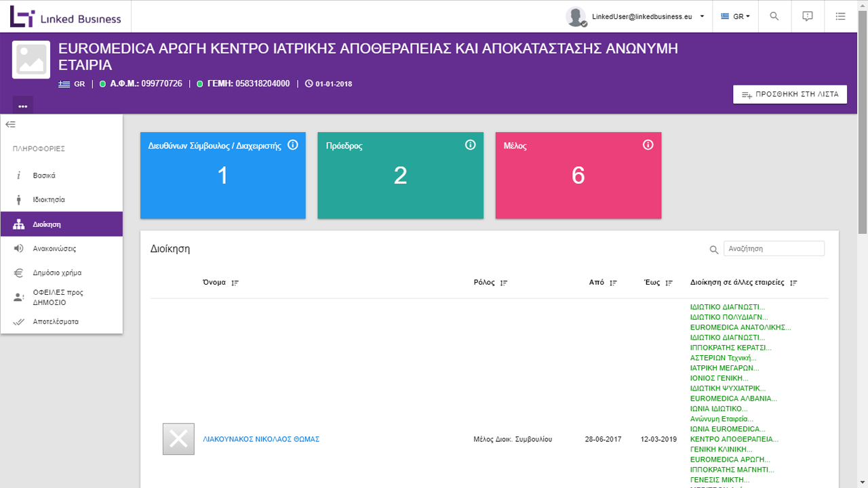This screenshot has height=488, width=868.
Task: Click the company placeholder image thumbnail
Action: coord(31,60)
